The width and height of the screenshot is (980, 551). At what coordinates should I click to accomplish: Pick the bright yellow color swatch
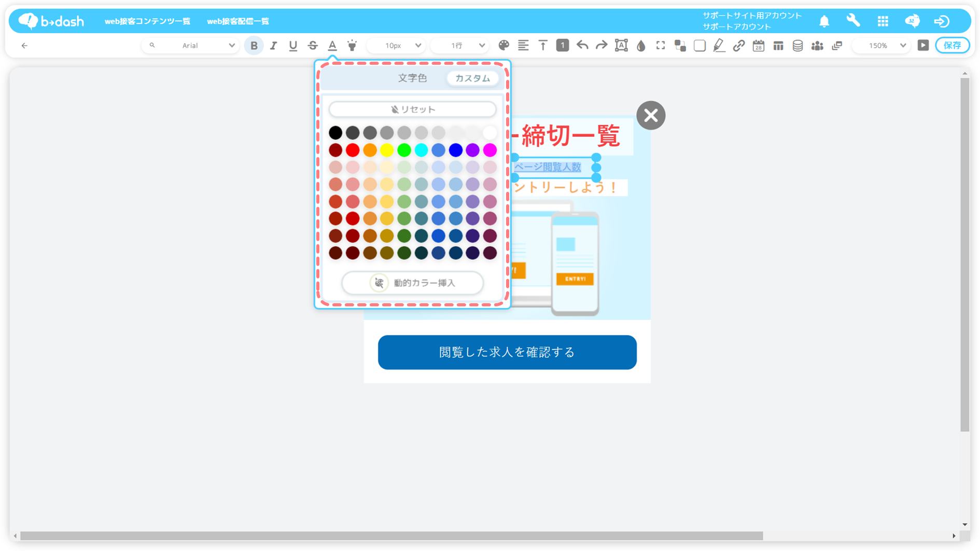pyautogui.click(x=387, y=150)
